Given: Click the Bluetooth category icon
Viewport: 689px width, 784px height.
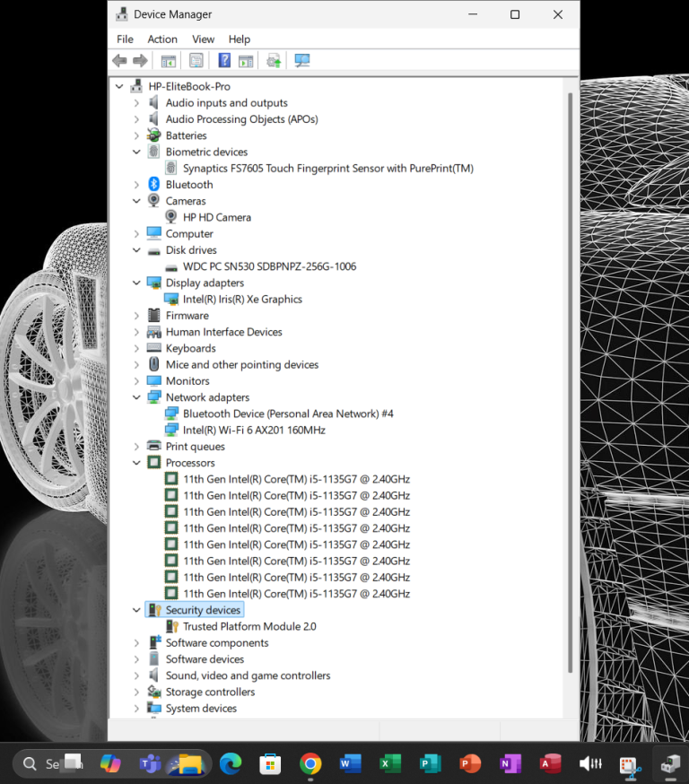Looking at the screenshot, I should (154, 185).
